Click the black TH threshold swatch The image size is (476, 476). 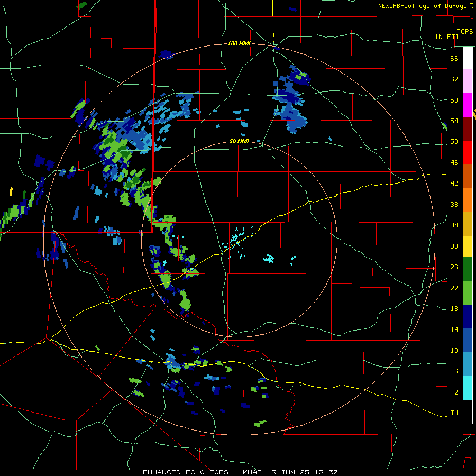467,411
